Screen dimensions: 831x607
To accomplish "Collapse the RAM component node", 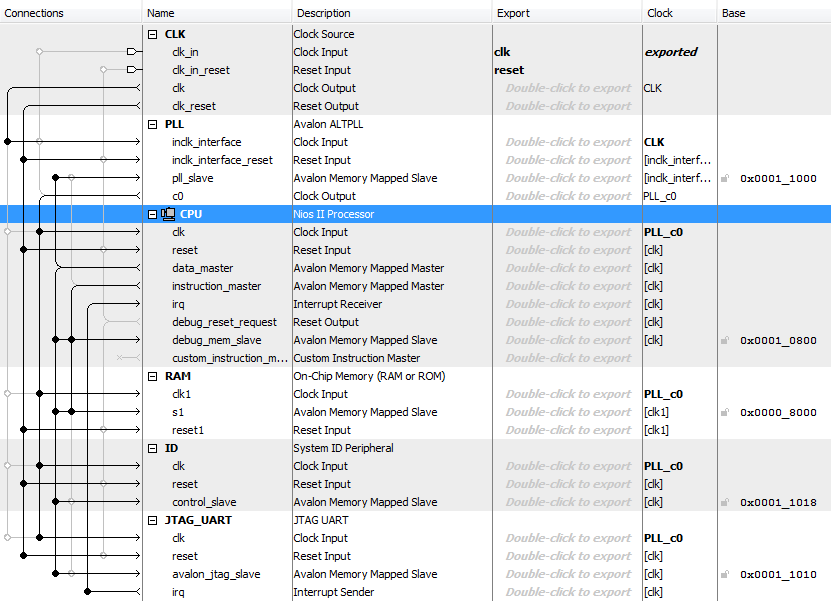I will pyautogui.click(x=152, y=376).
